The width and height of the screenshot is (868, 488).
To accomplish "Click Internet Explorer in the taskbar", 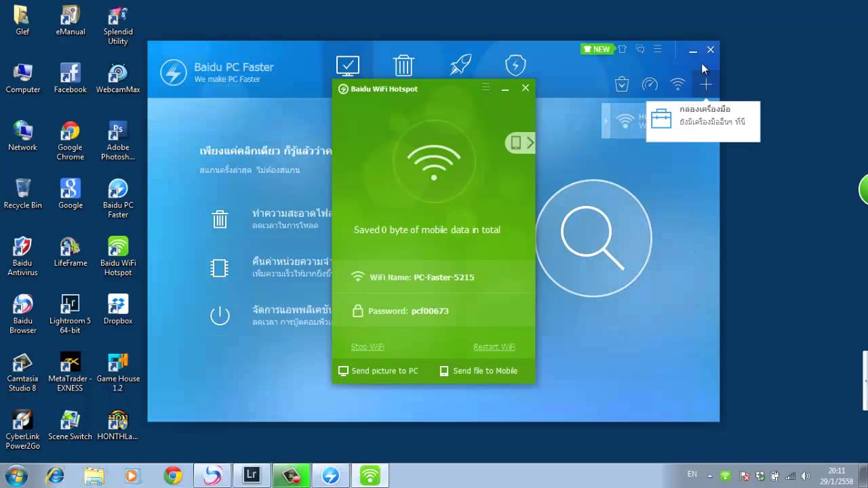I will (x=56, y=476).
